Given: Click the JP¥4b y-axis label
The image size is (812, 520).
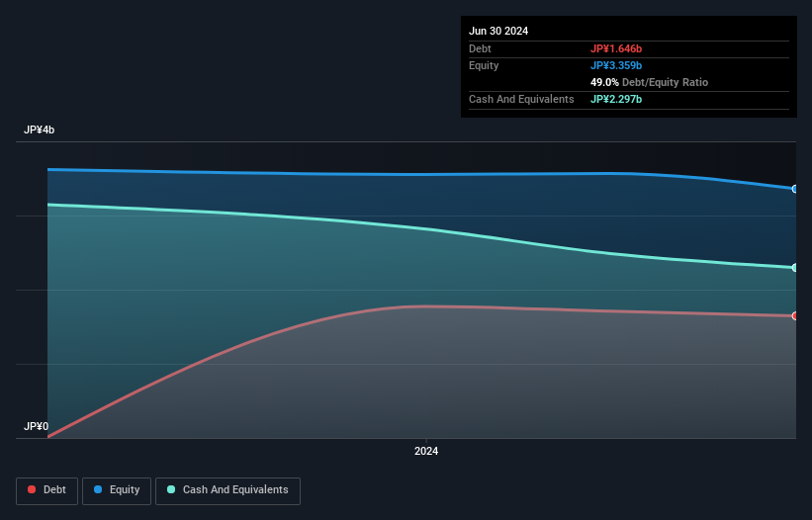Looking at the screenshot, I should point(39,130).
